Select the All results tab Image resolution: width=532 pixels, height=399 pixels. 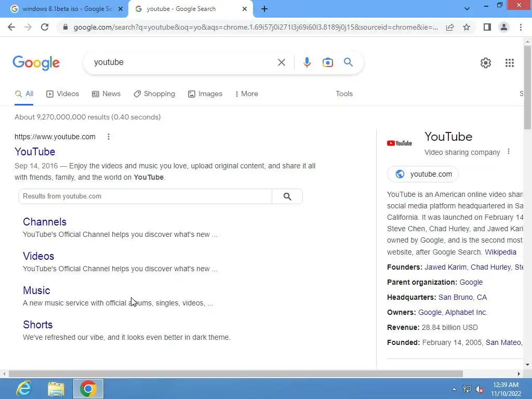pos(24,94)
